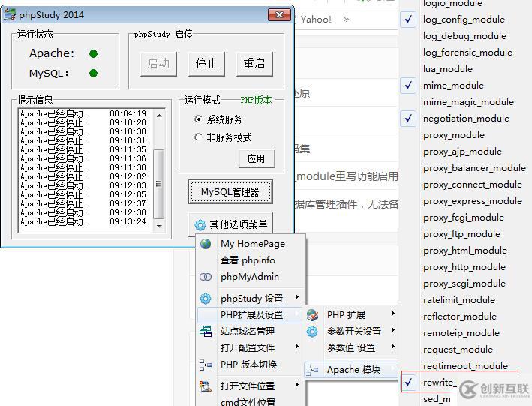Expand the PHP 扩展 submenu arrow
The height and width of the screenshot is (406, 532).
point(393,314)
